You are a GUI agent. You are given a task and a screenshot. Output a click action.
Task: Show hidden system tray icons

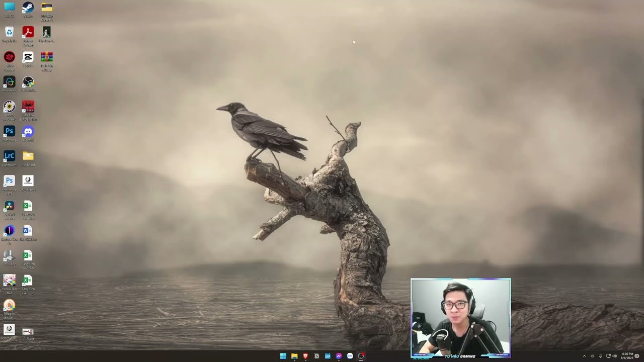pyautogui.click(x=584, y=356)
